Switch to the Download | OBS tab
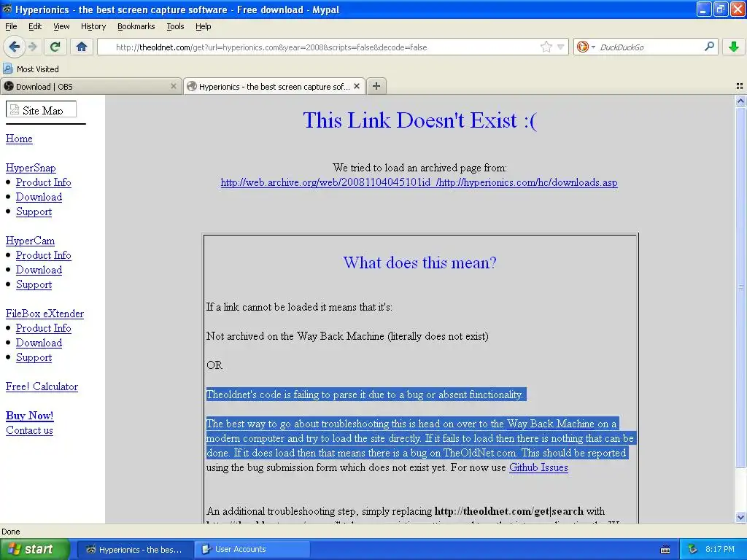This screenshot has height=560, width=747. pyautogui.click(x=90, y=86)
